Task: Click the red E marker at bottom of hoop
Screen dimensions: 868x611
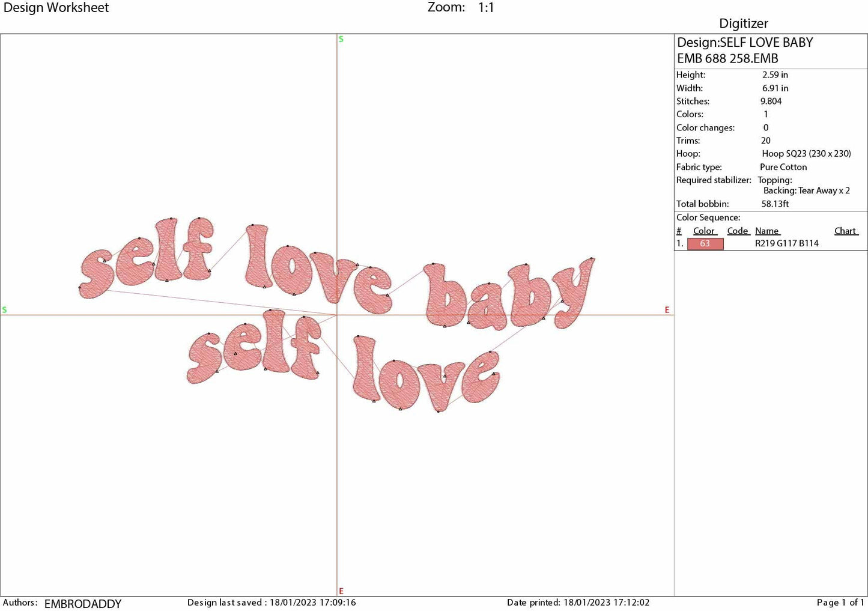Action: (x=341, y=591)
